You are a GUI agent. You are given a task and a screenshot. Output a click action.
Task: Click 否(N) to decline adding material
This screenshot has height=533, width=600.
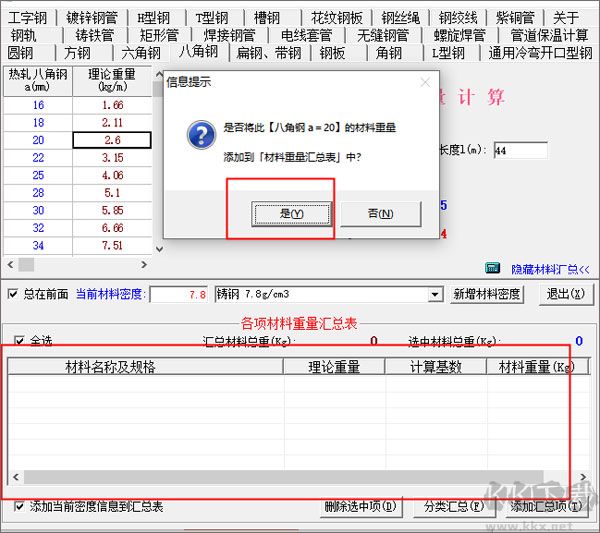click(x=381, y=214)
